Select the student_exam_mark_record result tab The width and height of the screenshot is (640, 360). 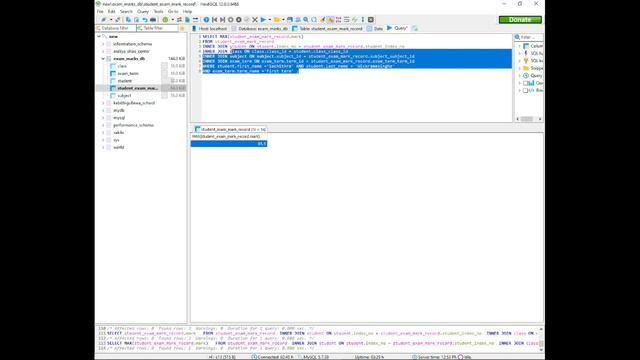(230, 129)
